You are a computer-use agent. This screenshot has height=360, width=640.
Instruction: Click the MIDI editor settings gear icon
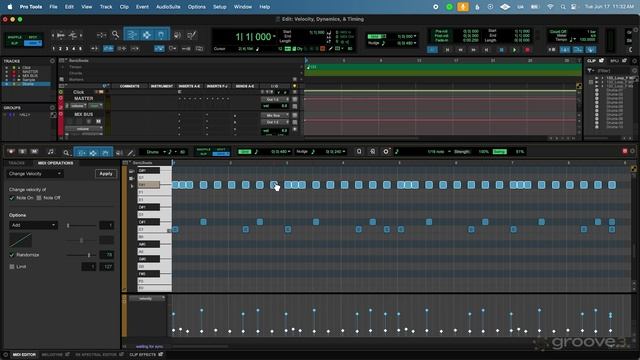click(386, 151)
